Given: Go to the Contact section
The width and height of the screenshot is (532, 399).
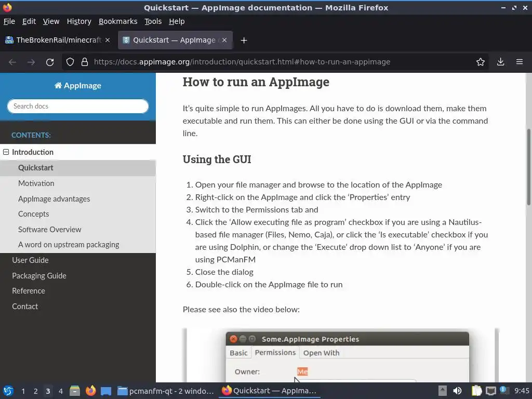Looking at the screenshot, I should pyautogui.click(x=25, y=307).
